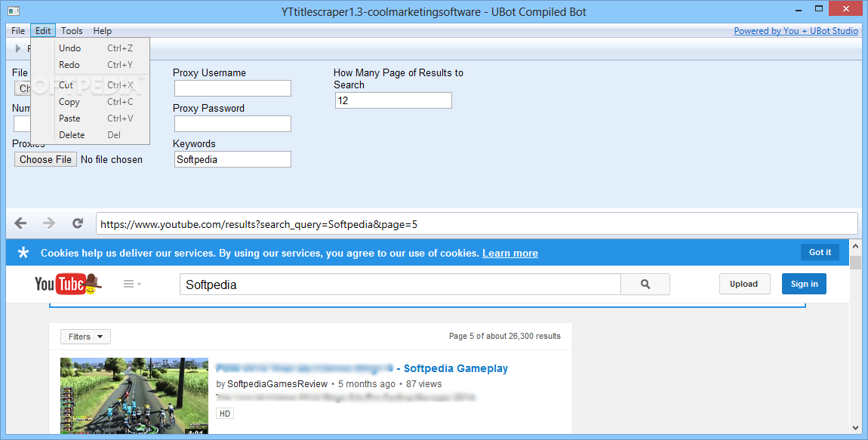Screen dimensions: 868x440
Task: Click the scrollbar down arrow
Action: coord(855,427)
